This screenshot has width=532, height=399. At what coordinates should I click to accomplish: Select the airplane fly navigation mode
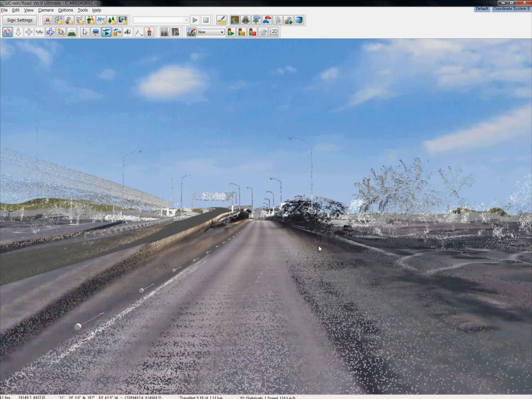click(x=40, y=32)
